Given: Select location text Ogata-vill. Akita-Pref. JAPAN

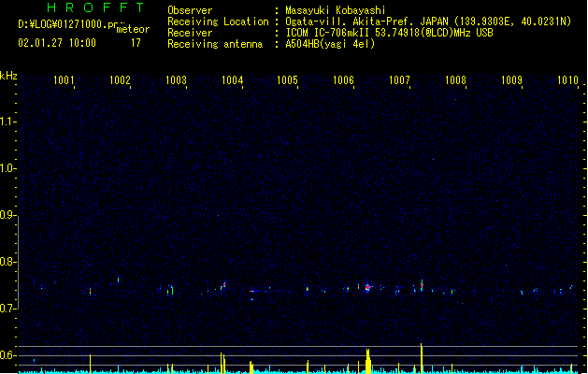Looking at the screenshot, I should [x=366, y=22].
